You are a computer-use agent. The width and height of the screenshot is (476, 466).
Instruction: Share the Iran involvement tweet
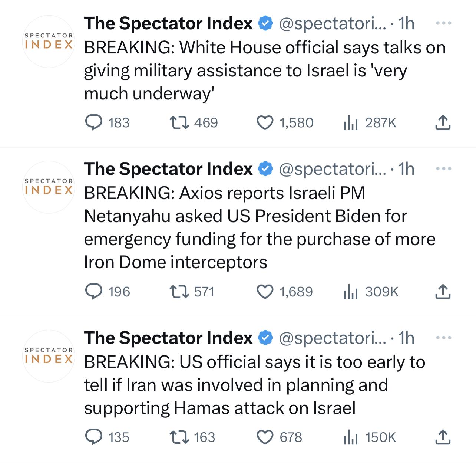443,437
